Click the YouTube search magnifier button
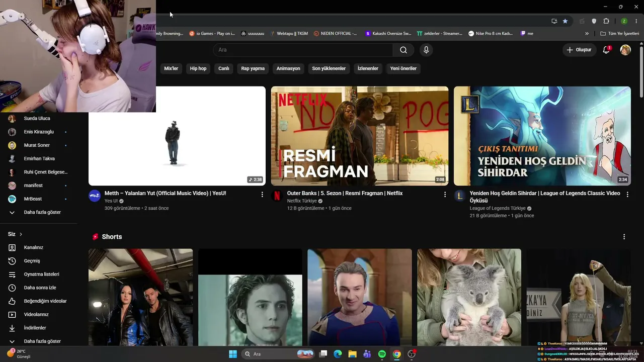The height and width of the screenshot is (362, 644). click(404, 50)
